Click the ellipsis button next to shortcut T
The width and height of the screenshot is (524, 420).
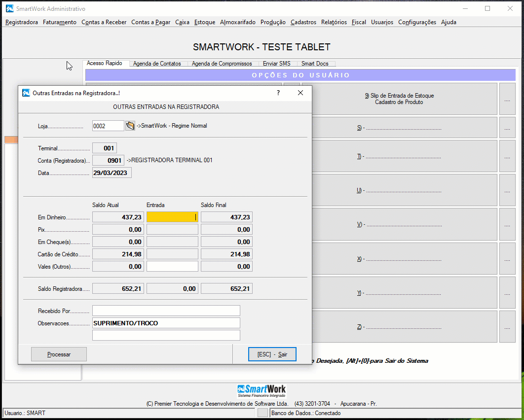(507, 156)
